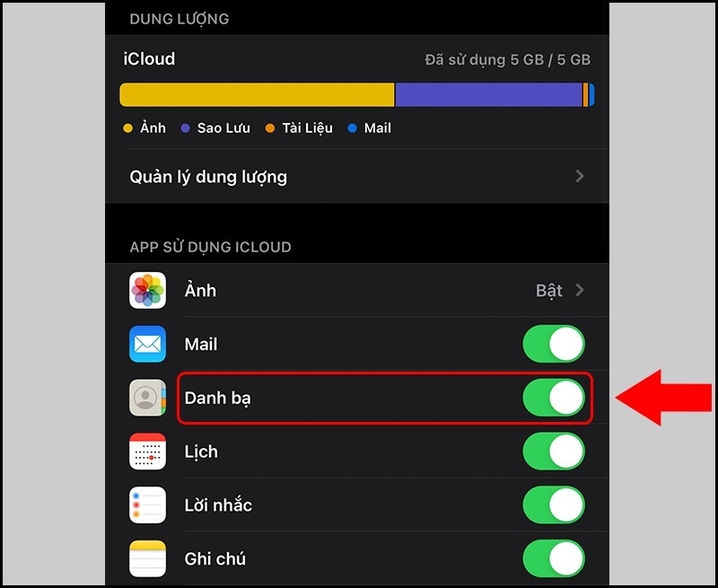Tap the Contacts app icon
Screen dimensions: 718x588
tap(147, 398)
